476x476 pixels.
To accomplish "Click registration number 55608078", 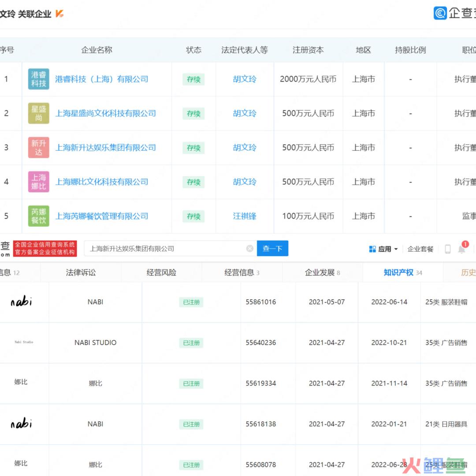I will click(261, 465).
